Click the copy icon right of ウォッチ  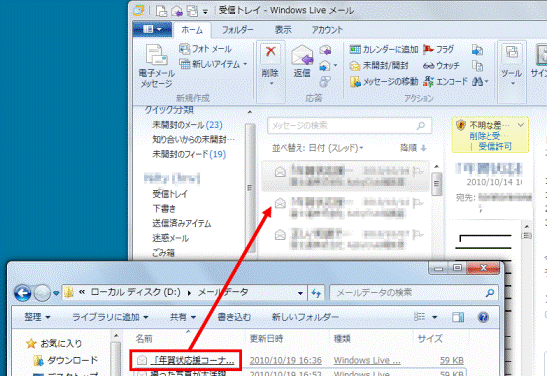(x=477, y=66)
